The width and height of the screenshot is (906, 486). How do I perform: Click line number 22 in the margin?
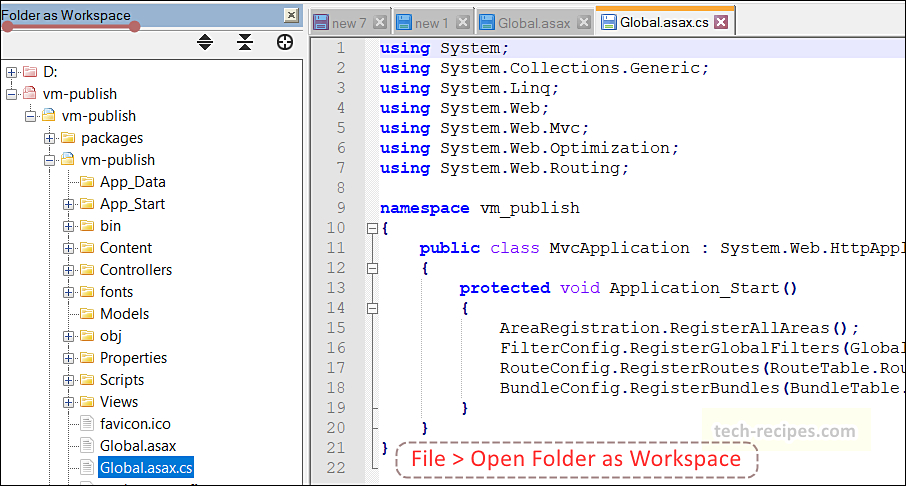(x=336, y=468)
